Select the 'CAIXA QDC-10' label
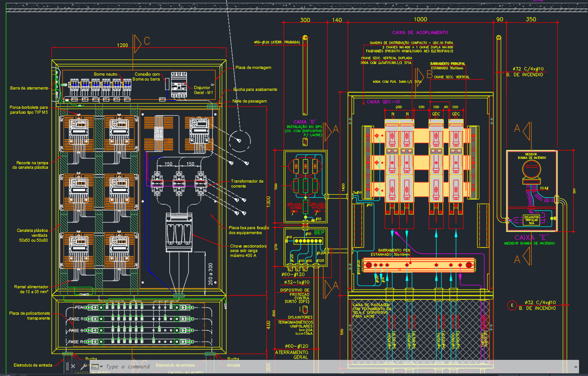 (383, 102)
